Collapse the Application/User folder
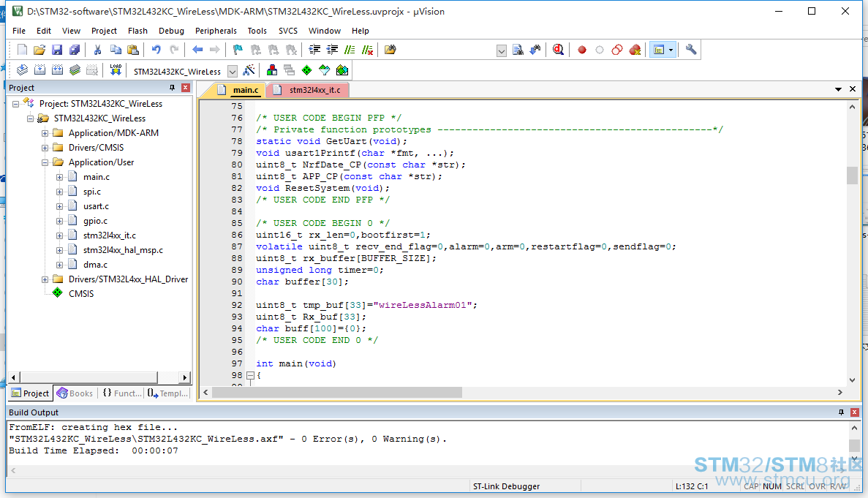This screenshot has width=868, height=498. click(45, 162)
